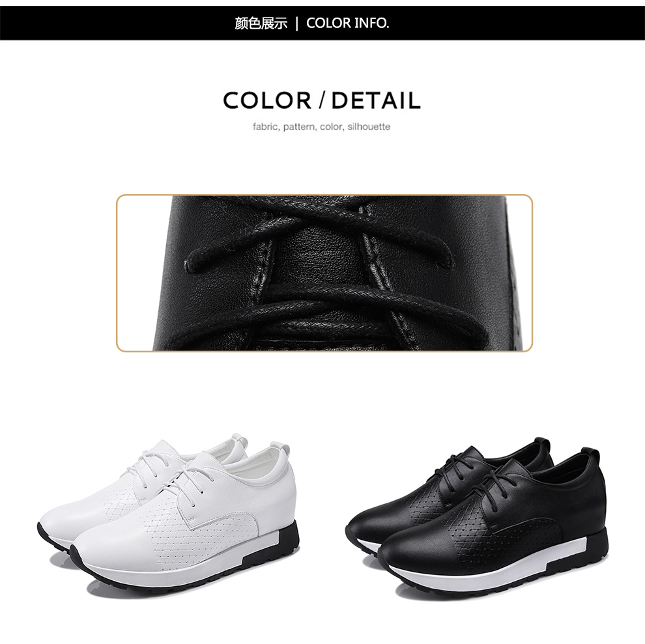Click the COLOR INFO. header text
Image resolution: width=645 pixels, height=644 pixels.
348,23
